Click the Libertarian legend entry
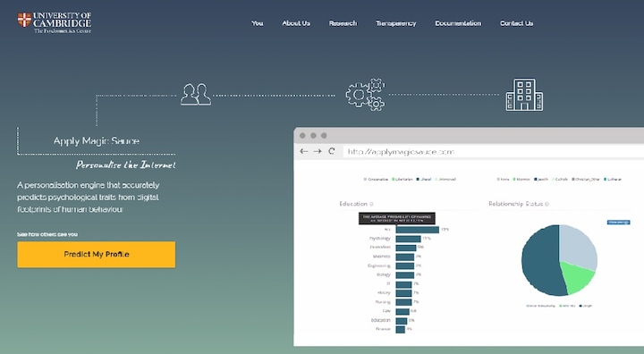The width and height of the screenshot is (644, 354). point(402,180)
